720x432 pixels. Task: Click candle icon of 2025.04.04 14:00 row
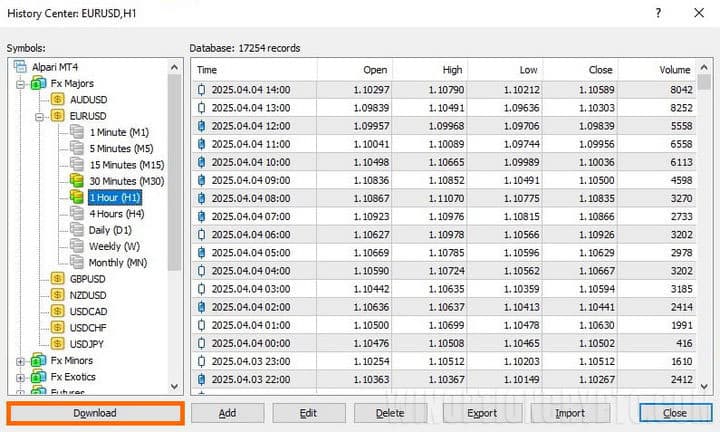(x=201, y=90)
